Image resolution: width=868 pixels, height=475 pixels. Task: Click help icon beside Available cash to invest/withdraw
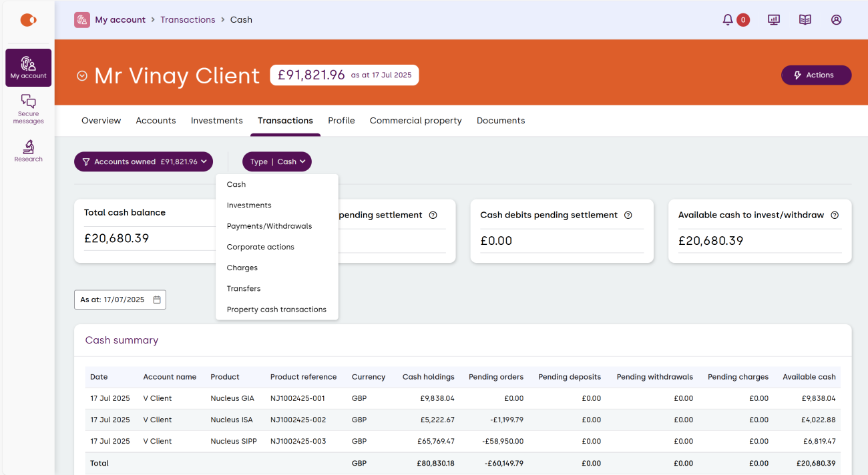(x=835, y=215)
